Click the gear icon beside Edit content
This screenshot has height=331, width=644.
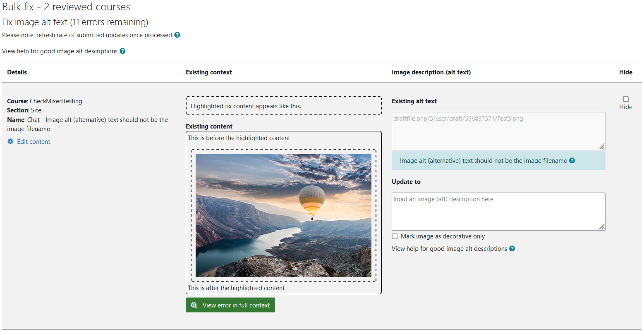coord(10,142)
